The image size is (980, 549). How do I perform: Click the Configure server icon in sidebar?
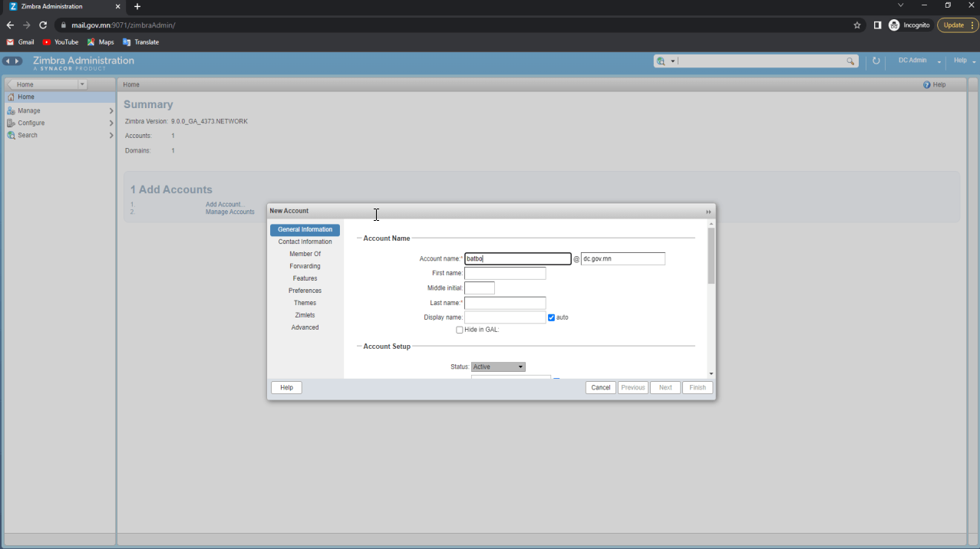(11, 123)
